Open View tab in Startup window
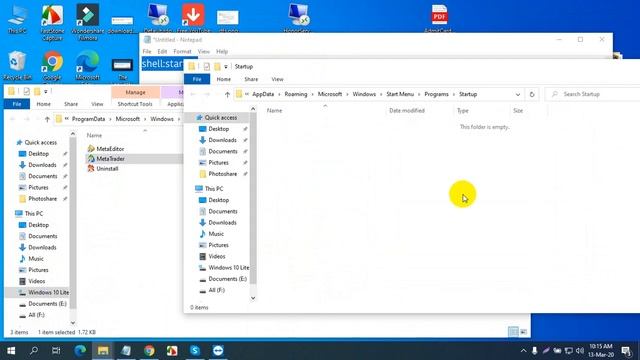 [277, 79]
